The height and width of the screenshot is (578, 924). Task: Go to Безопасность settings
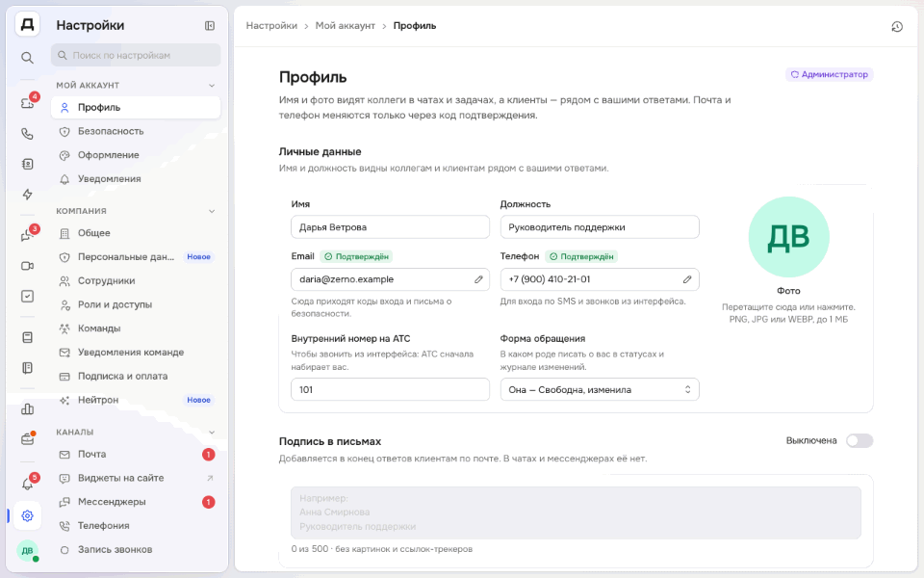pos(136,132)
